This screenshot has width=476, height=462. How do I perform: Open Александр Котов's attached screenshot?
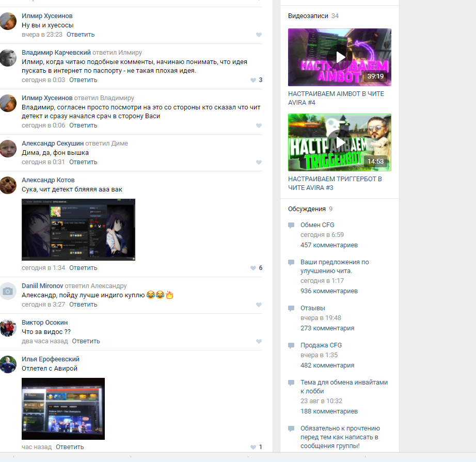coord(78,229)
